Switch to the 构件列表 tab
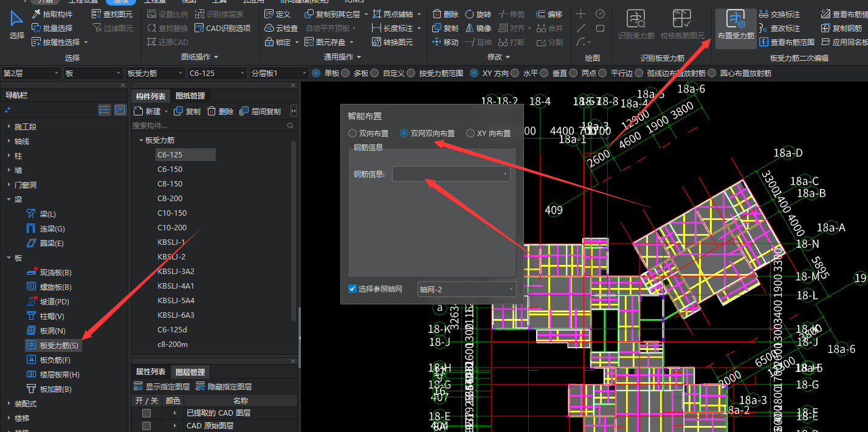The width and height of the screenshot is (868, 432). [151, 96]
